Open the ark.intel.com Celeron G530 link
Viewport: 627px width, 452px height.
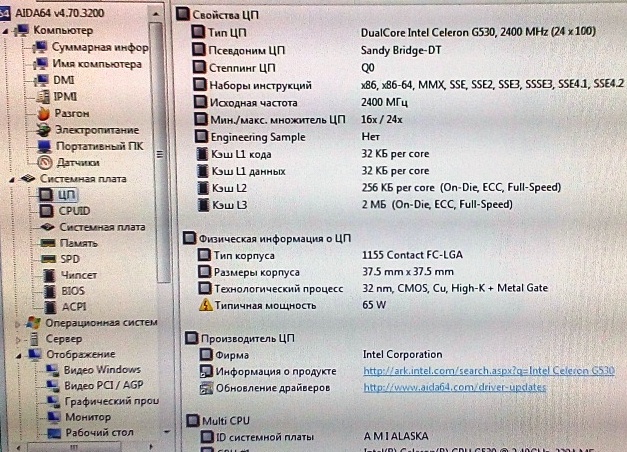489,371
